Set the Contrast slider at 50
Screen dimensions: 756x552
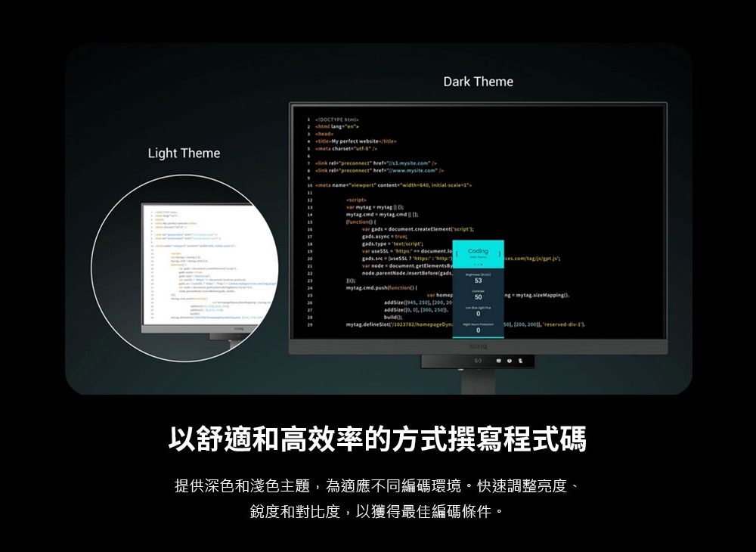[478, 296]
